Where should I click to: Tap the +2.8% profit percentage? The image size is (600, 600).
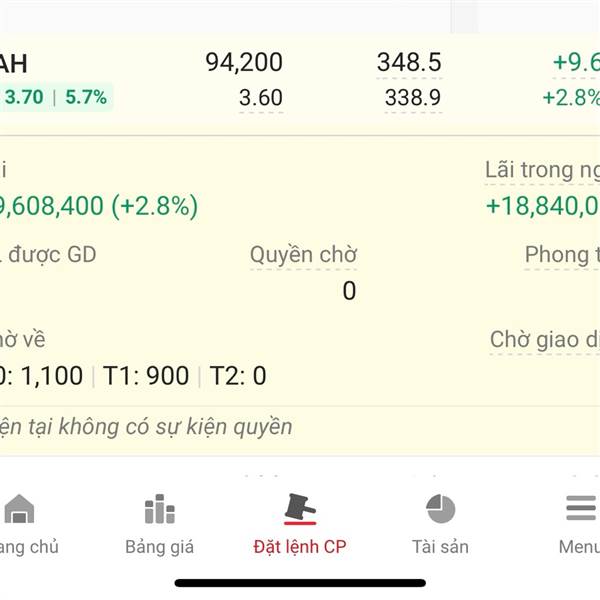571,98
